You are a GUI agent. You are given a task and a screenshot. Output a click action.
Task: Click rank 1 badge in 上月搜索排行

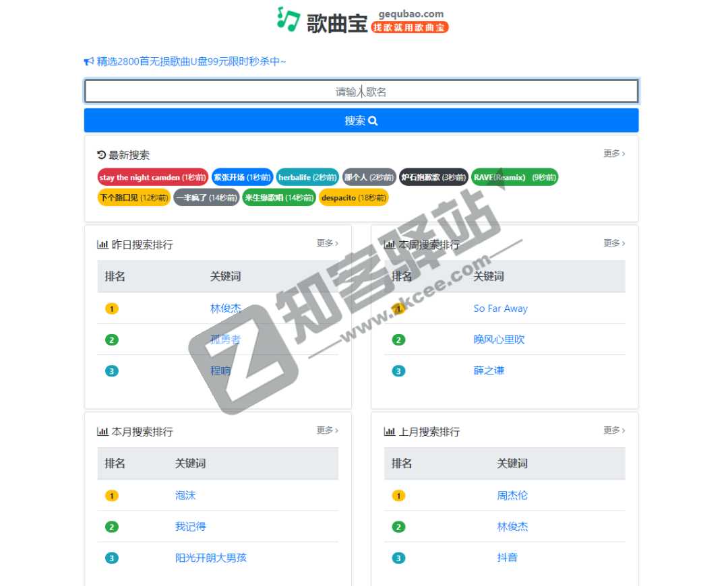(398, 496)
